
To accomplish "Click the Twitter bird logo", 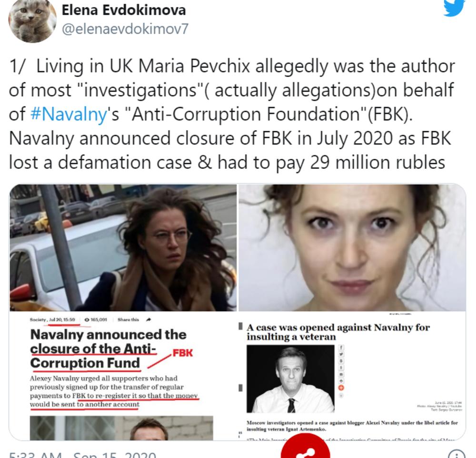I will pos(454,8).
